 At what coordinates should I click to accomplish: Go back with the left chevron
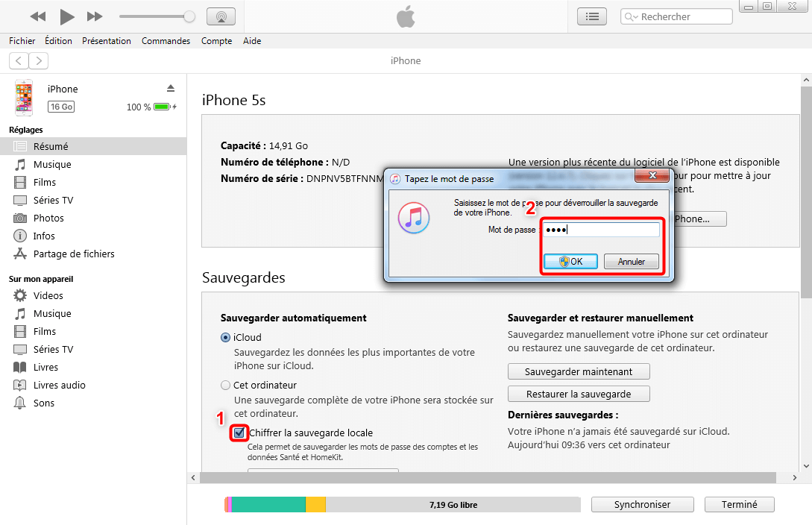[19, 61]
